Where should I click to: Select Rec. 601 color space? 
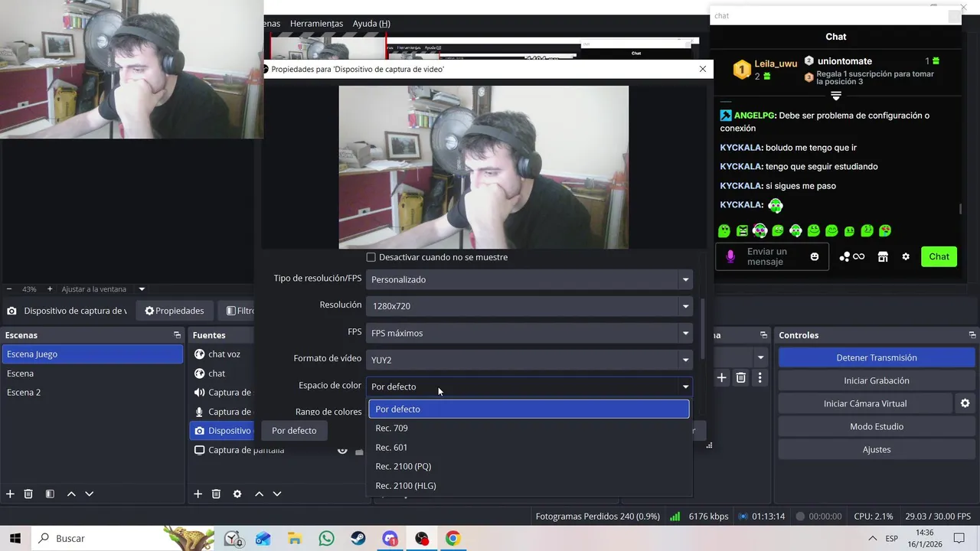(529, 447)
